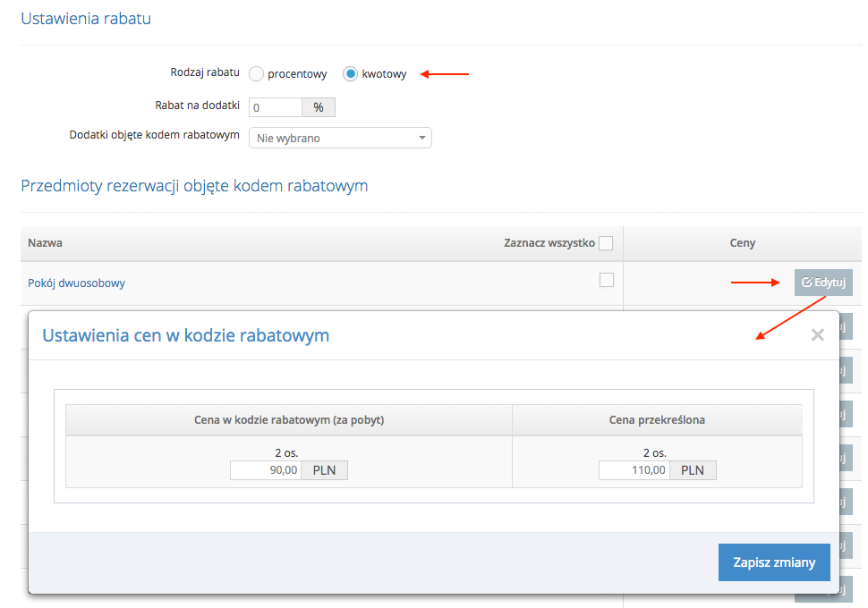The height and width of the screenshot is (608, 868).
Task: Open the Dodatki objęte kodem rabatowym dropdown
Action: point(340,138)
